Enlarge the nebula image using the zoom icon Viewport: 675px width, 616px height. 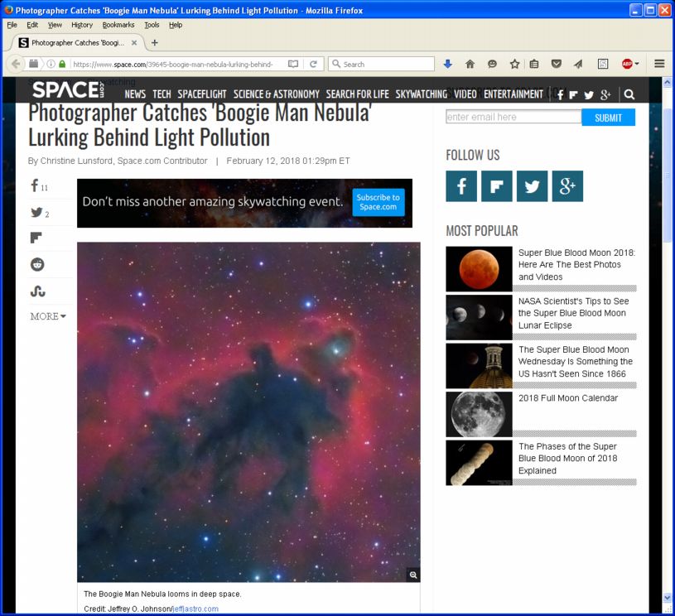413,575
